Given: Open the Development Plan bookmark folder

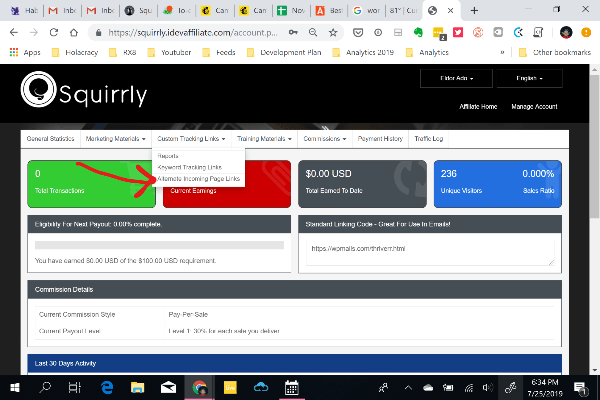Looking at the screenshot, I should (284, 52).
